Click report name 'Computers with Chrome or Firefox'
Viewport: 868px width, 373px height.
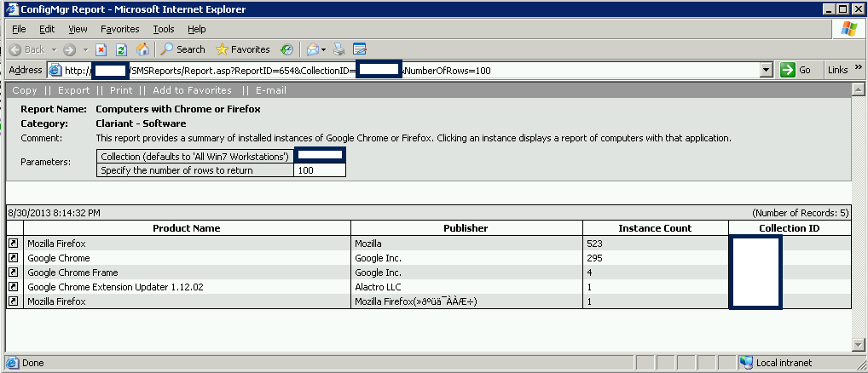click(178, 109)
